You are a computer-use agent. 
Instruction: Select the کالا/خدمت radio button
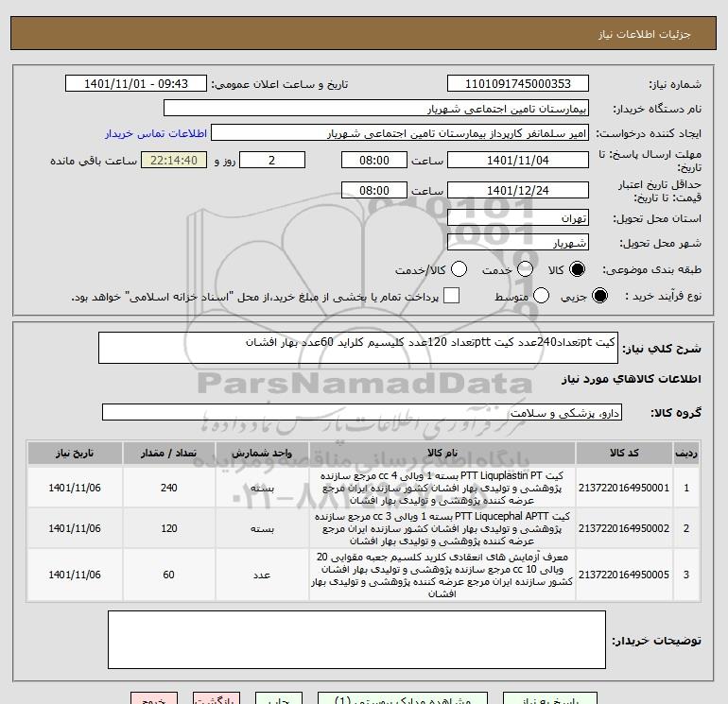pos(459,269)
